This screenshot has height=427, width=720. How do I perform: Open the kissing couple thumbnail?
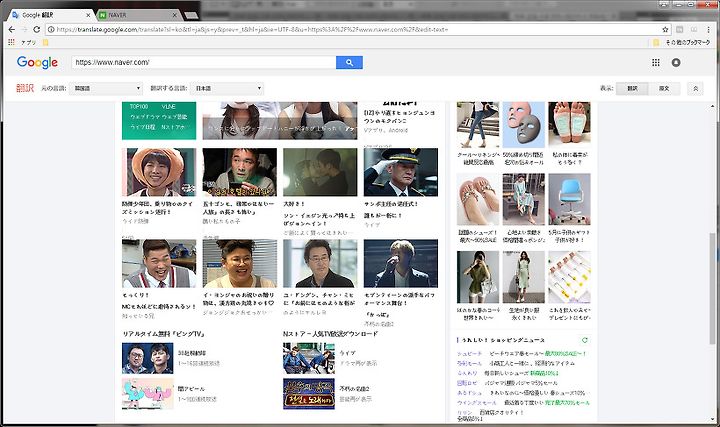pos(320,172)
